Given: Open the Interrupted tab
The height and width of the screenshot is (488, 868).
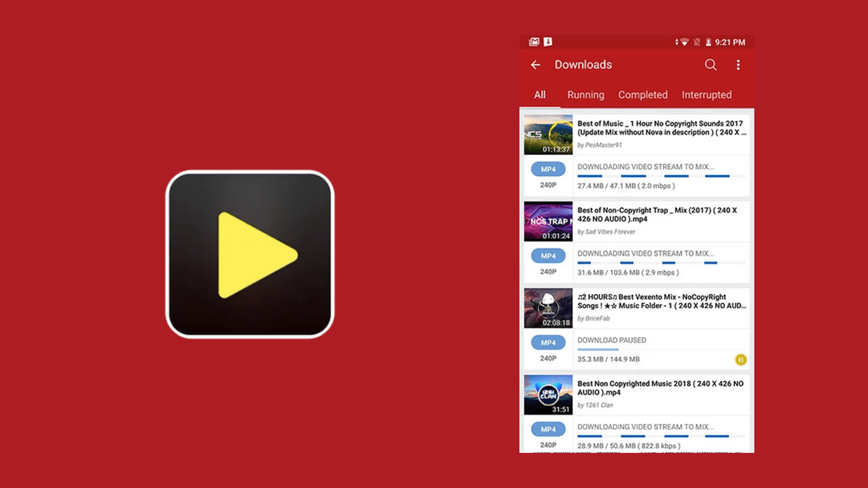Looking at the screenshot, I should click(707, 95).
